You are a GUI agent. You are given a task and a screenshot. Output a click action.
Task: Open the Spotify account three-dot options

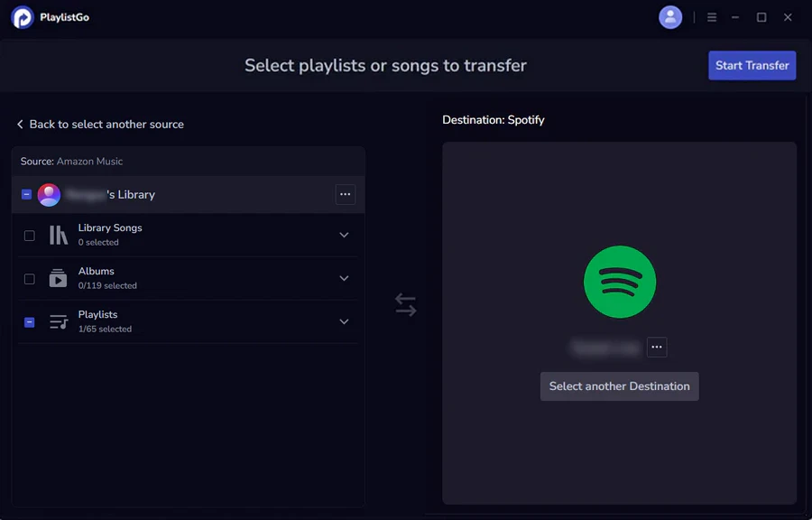pyautogui.click(x=657, y=347)
